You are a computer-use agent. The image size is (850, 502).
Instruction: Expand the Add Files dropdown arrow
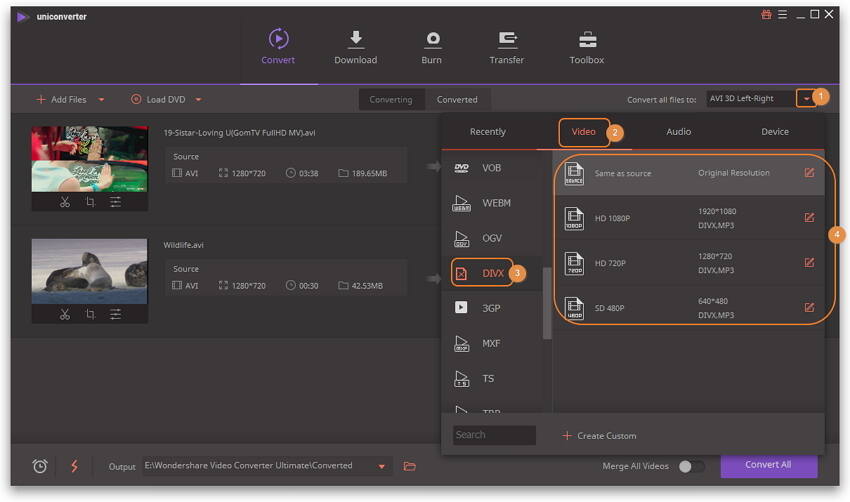(x=101, y=100)
